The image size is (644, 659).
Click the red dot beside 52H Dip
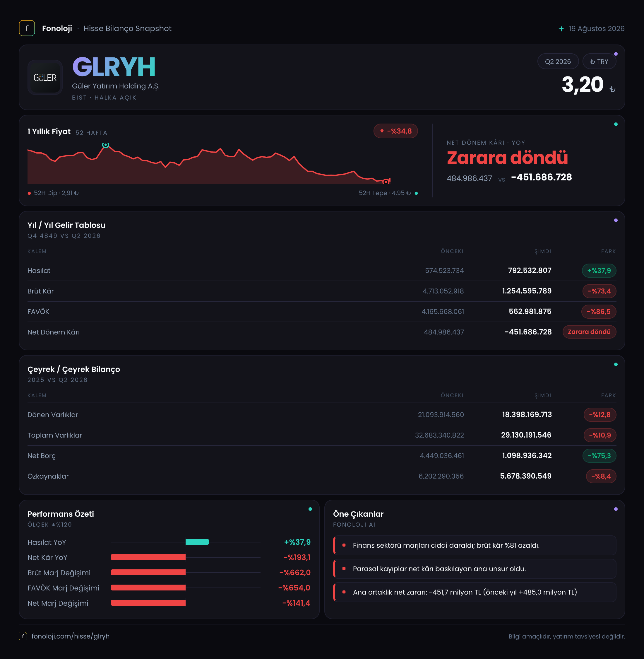(x=30, y=193)
